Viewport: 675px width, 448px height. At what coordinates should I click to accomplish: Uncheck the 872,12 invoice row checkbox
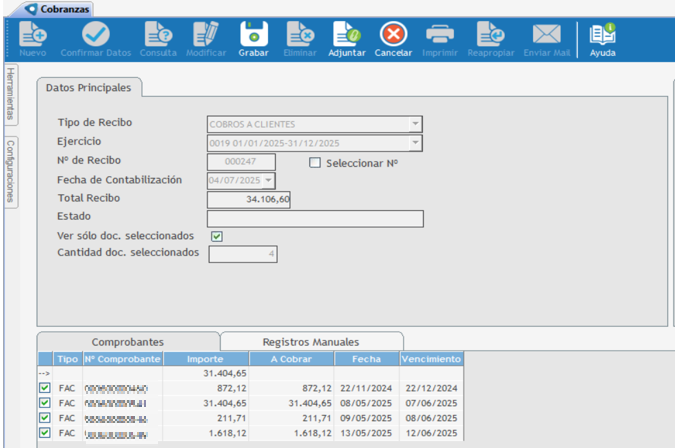pos(44,388)
